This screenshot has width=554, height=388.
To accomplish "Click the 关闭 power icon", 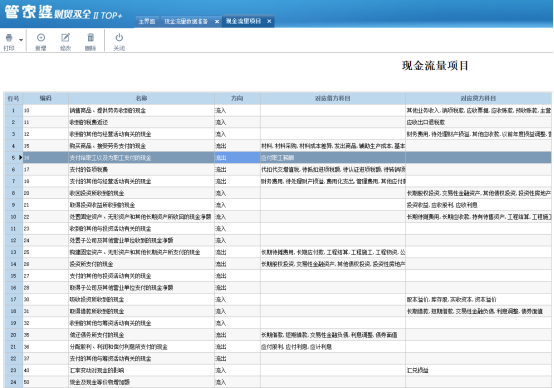I will [x=119, y=37].
